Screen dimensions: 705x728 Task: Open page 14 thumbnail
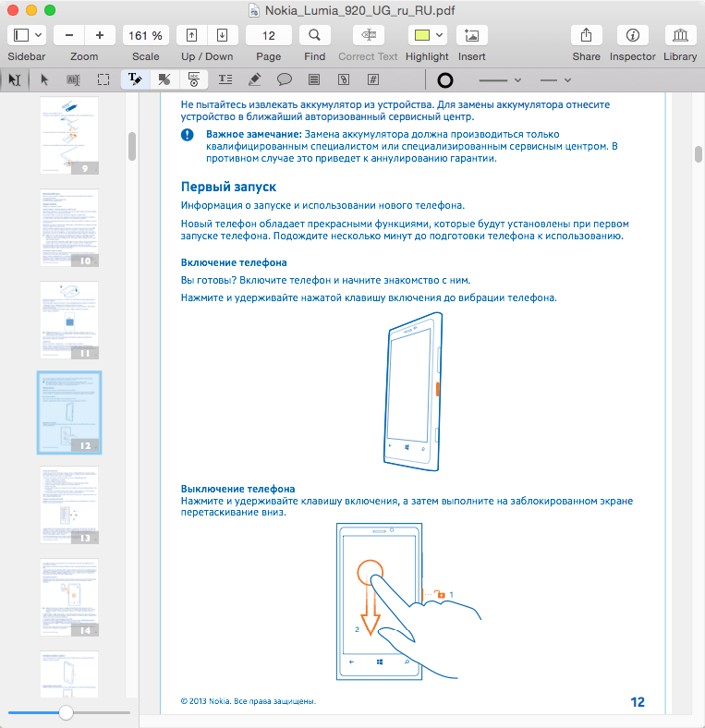tap(69, 598)
